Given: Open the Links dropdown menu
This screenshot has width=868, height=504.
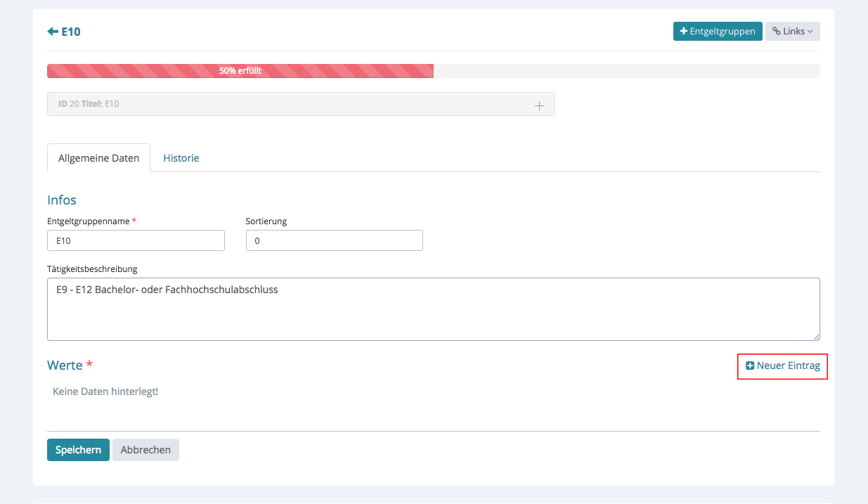Looking at the screenshot, I should pos(792,32).
